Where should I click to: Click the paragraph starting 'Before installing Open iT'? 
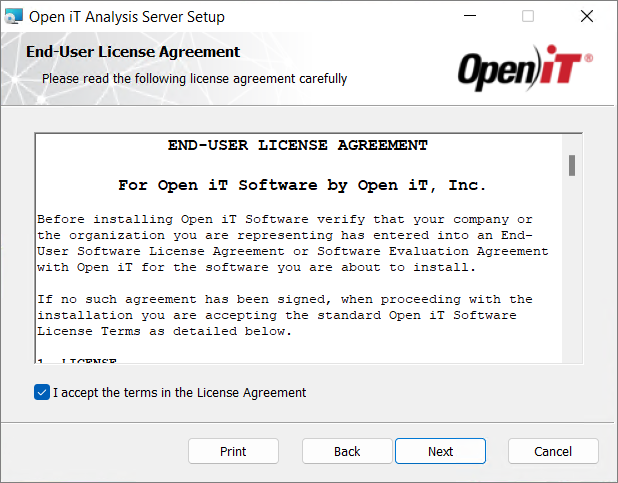(x=292, y=243)
